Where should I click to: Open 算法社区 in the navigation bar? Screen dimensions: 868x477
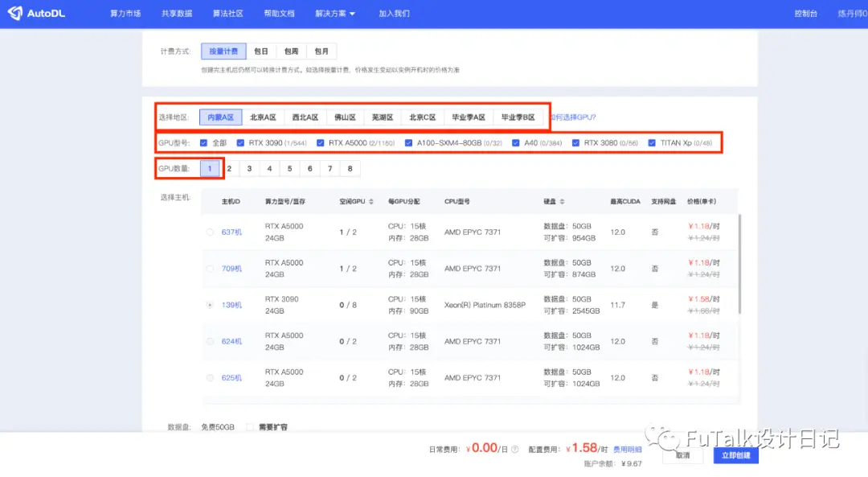[228, 14]
